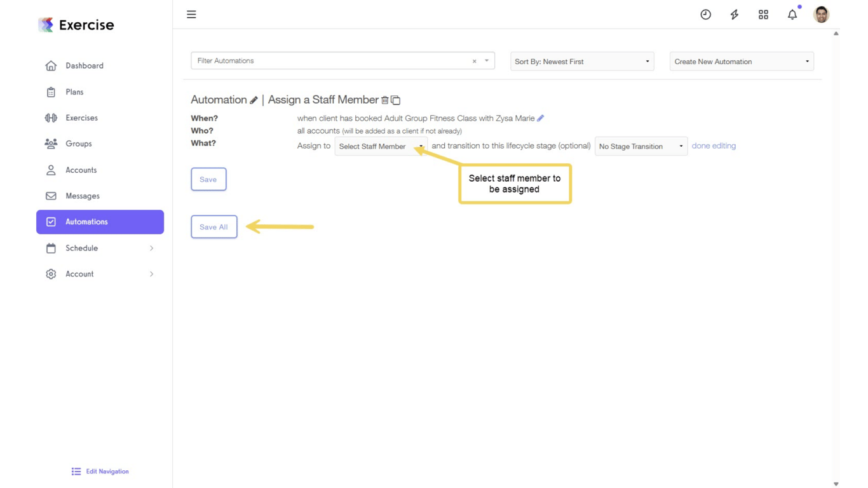Duplicate the automation using the copy icon
This screenshot has width=868, height=488.
point(395,100)
